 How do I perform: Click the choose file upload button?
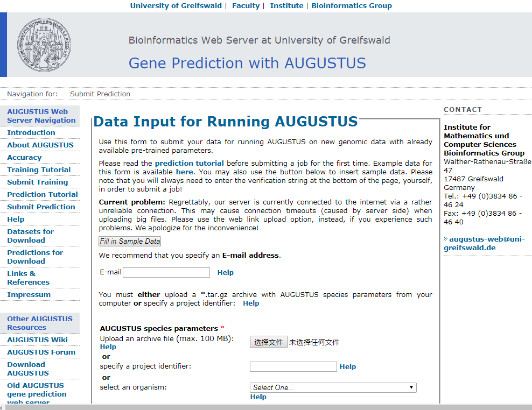pos(268,342)
